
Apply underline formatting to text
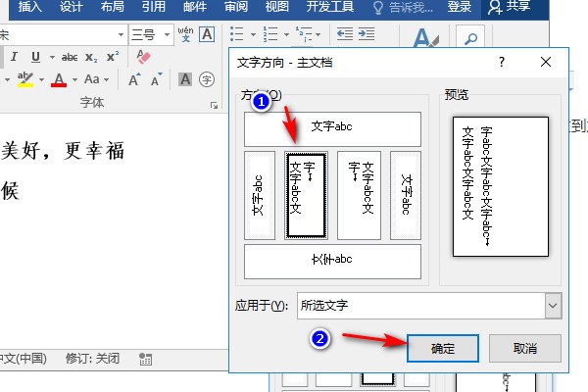[x=36, y=57]
